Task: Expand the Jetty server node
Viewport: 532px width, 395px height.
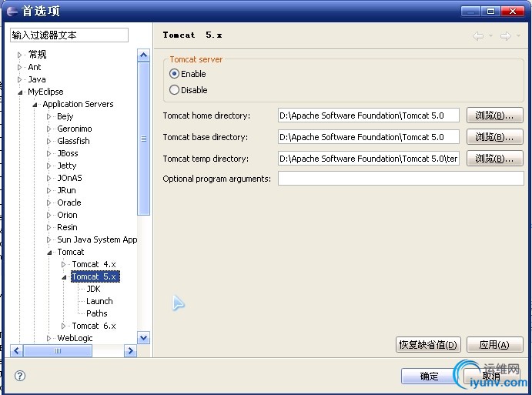Action: [x=49, y=166]
